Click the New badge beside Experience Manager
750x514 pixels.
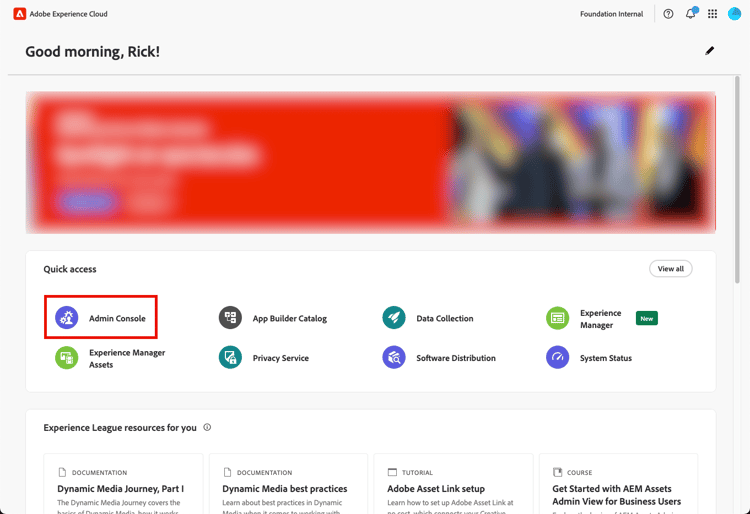(647, 318)
